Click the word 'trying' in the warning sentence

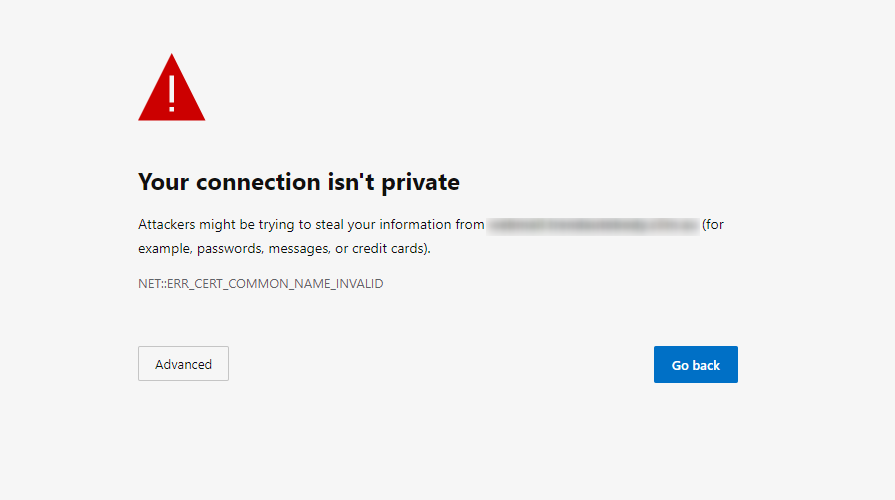click(x=277, y=225)
